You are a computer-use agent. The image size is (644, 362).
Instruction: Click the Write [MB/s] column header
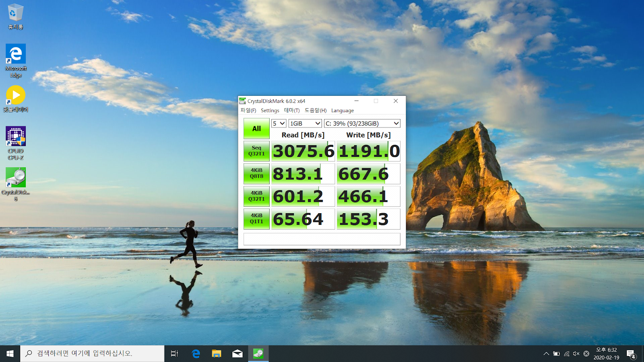click(369, 135)
